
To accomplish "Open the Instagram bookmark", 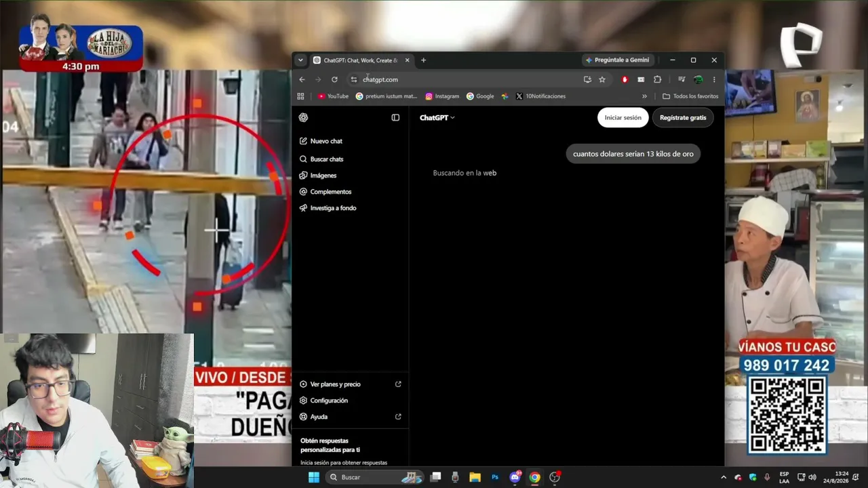I will (442, 96).
